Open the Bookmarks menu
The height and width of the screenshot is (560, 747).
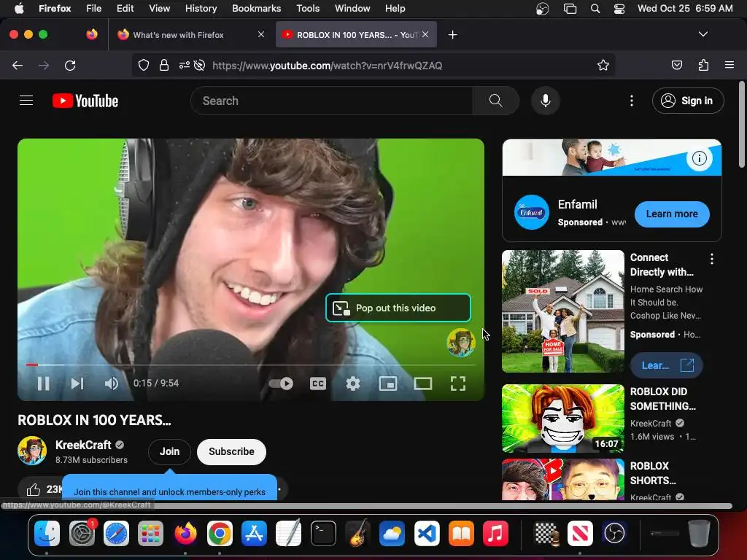click(x=256, y=8)
